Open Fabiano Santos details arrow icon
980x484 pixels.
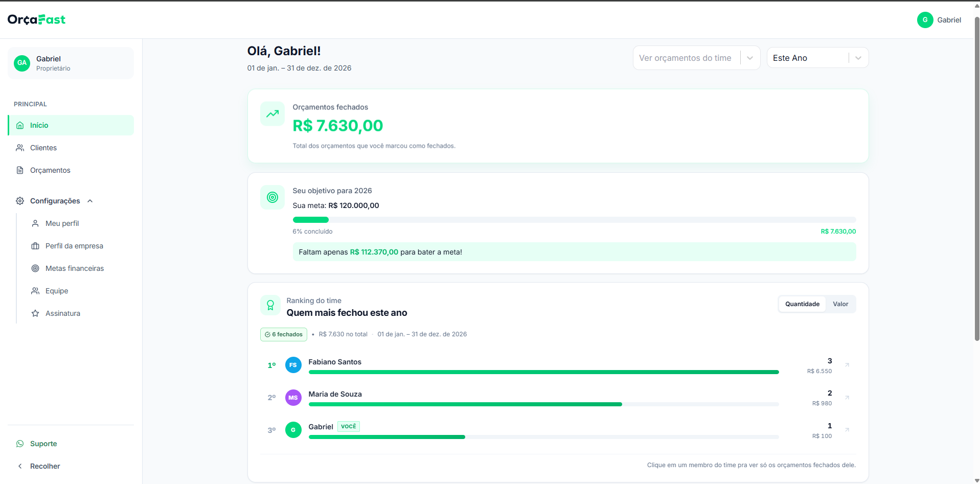click(847, 365)
